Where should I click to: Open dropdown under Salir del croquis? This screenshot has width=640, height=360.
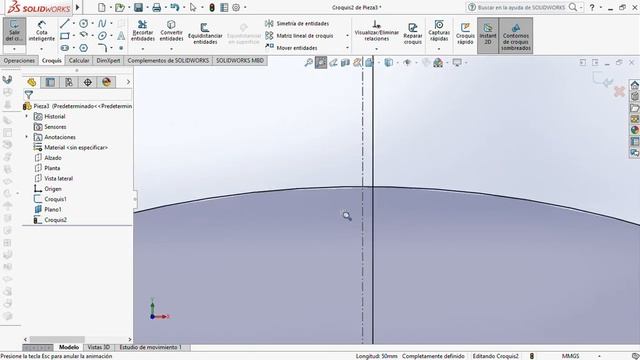[14, 49]
